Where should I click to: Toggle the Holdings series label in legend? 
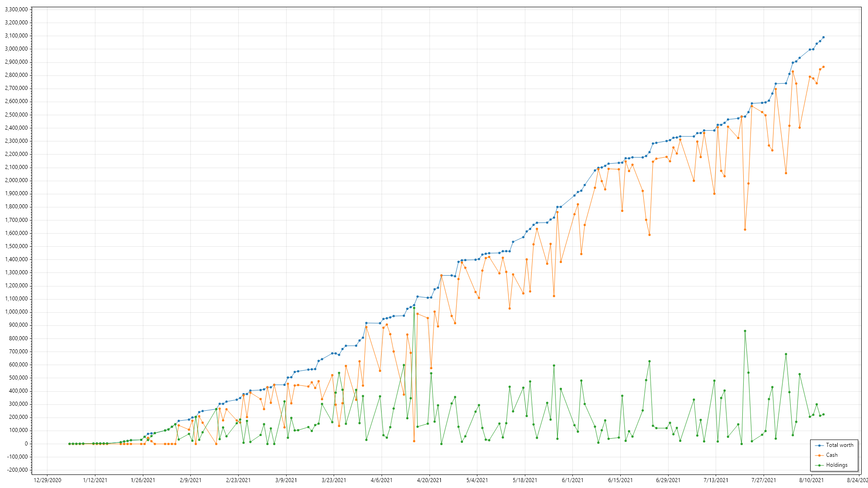point(837,465)
